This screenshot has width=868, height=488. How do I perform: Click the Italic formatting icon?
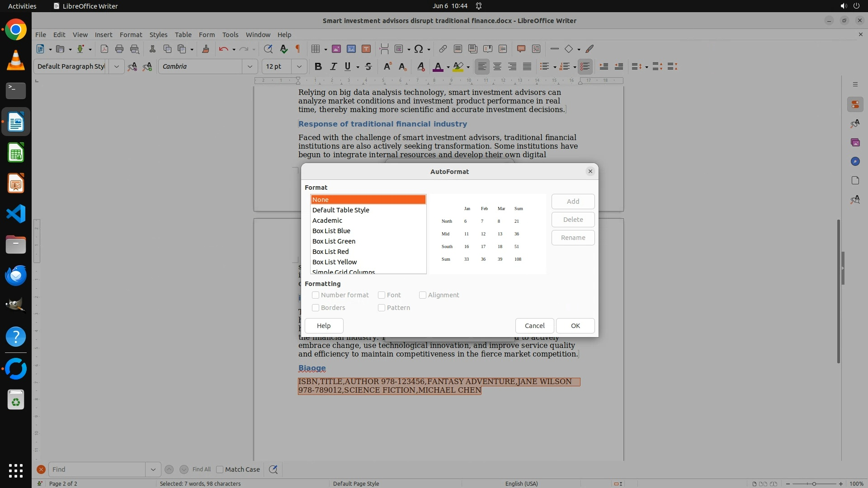[333, 66]
